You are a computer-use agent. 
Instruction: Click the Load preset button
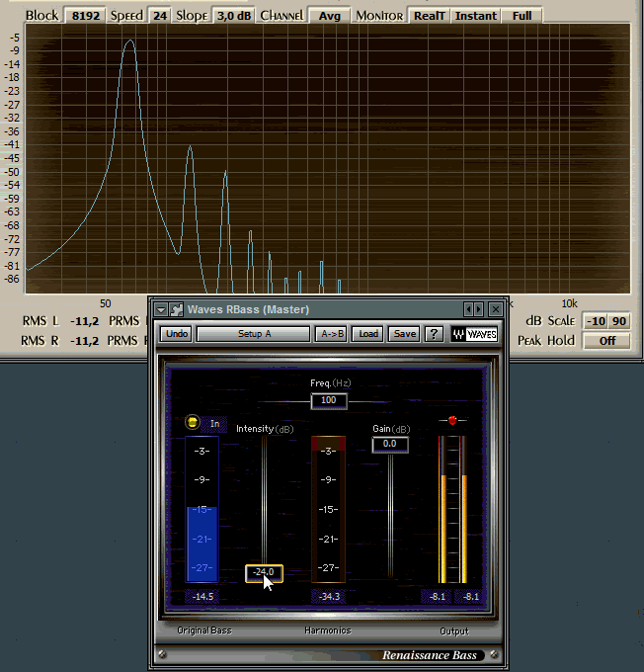click(368, 334)
